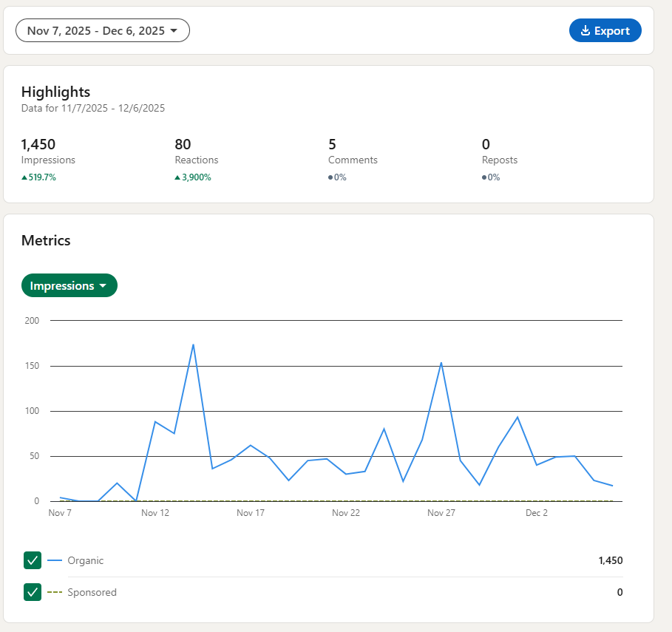The height and width of the screenshot is (632, 672).
Task: Open the Nov 7 - Dec 6 date range dropdown
Action: pyautogui.click(x=103, y=30)
